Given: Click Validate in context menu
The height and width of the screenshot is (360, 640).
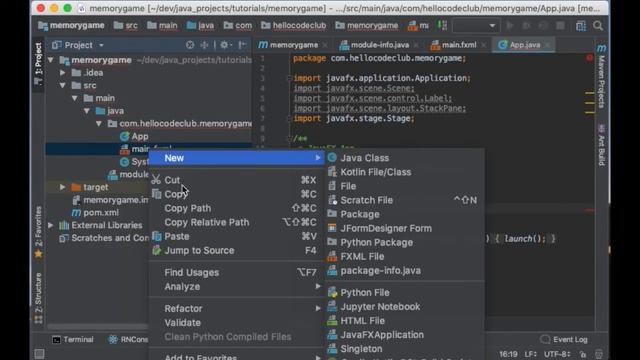Looking at the screenshot, I should pos(236,323).
